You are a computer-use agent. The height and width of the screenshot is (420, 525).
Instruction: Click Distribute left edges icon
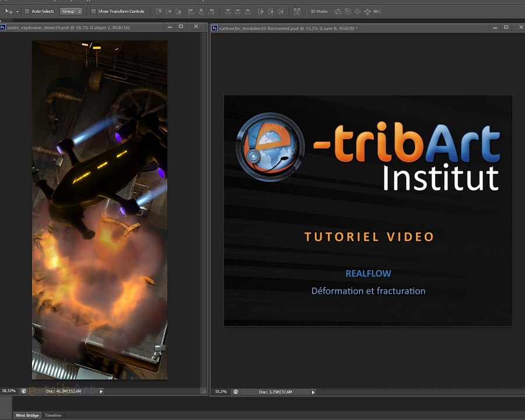[x=261, y=12]
